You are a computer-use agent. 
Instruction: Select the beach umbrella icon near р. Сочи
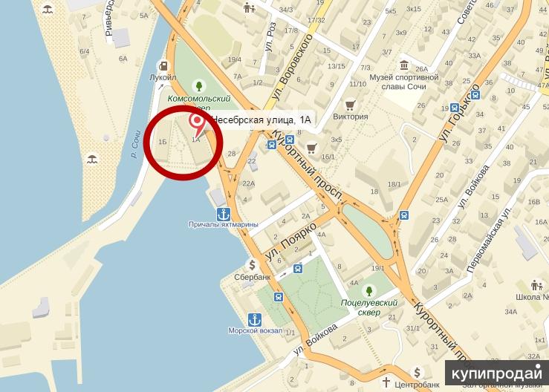[92, 159]
